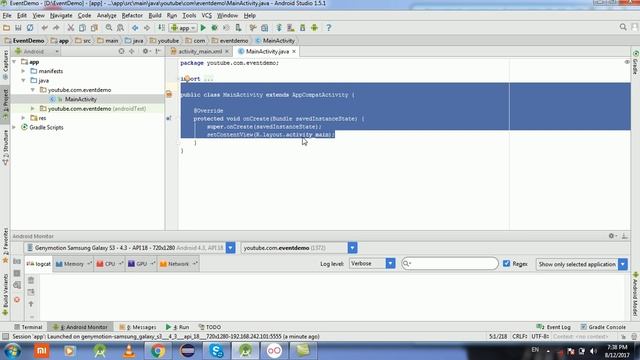Screen dimensions: 640x360
Task: Open the Event Log
Action: tap(553, 327)
